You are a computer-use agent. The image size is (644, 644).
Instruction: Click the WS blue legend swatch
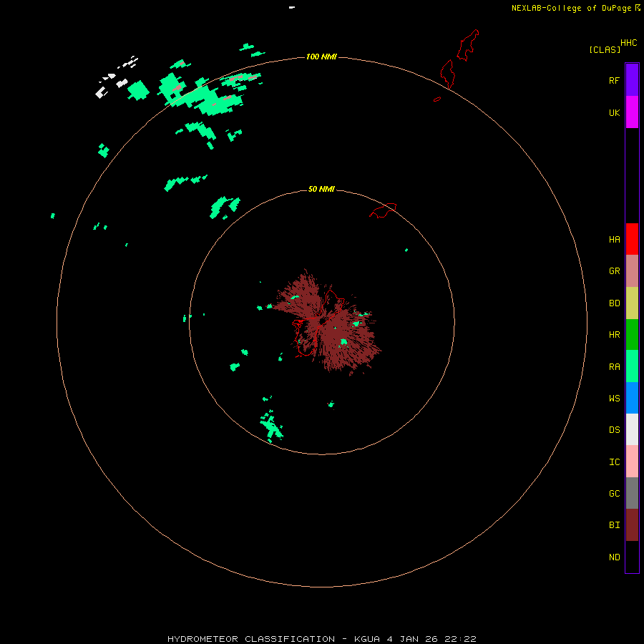632,398
